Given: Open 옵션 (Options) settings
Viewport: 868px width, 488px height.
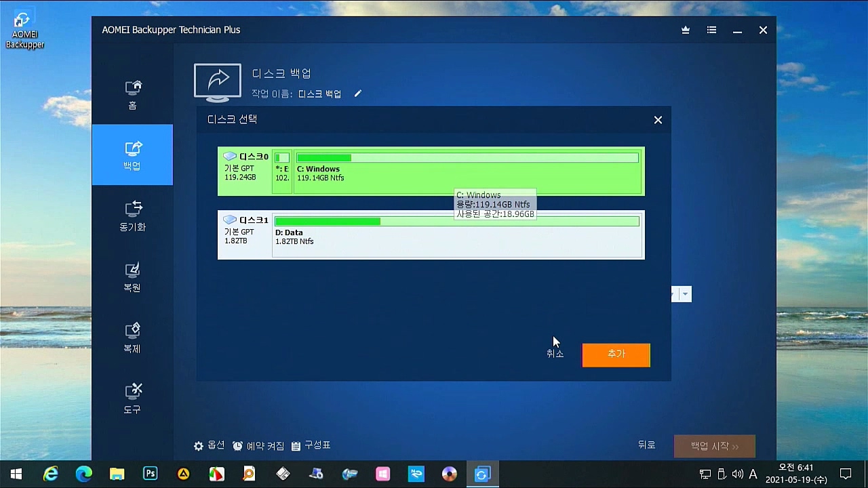Looking at the screenshot, I should tap(209, 445).
